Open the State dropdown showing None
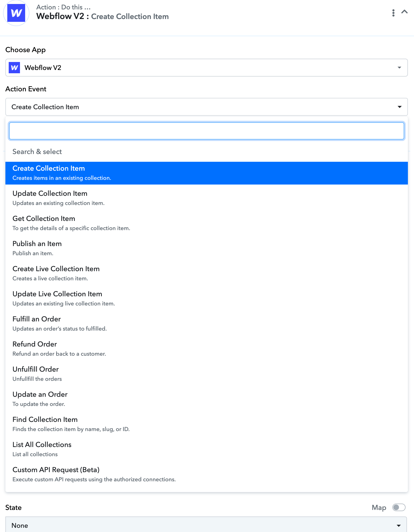 click(206, 525)
